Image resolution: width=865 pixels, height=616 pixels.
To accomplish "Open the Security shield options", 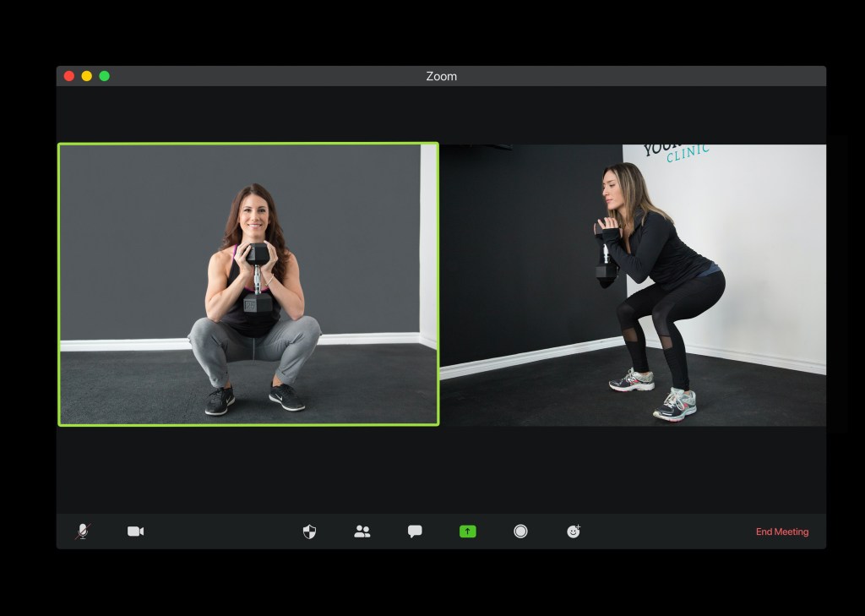I will coord(309,532).
